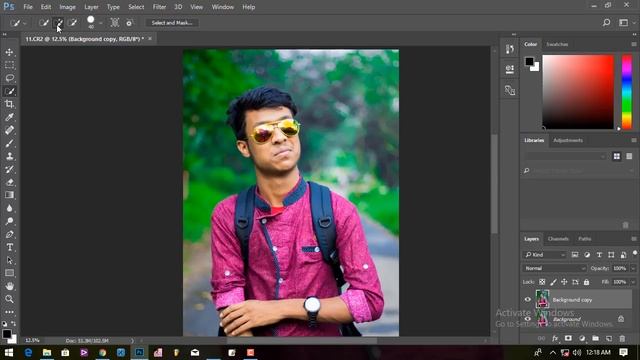Screen dimensions: 640x360
Task: Open the File menu
Action: pos(28,7)
